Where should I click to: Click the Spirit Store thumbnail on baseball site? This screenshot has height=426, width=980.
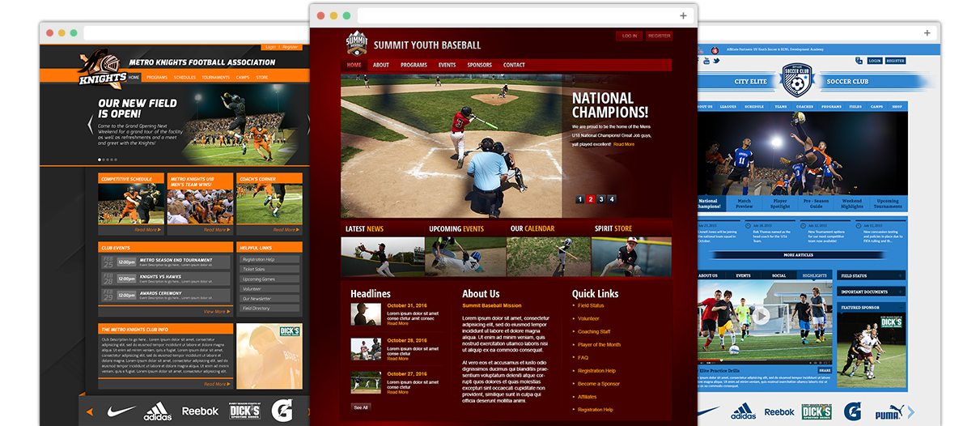[631, 256]
